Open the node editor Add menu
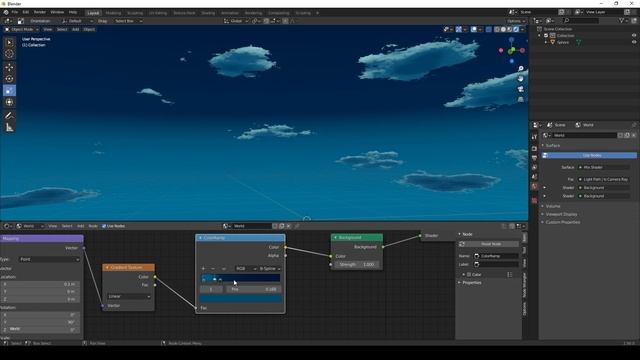This screenshot has height=360, width=640. point(80,226)
